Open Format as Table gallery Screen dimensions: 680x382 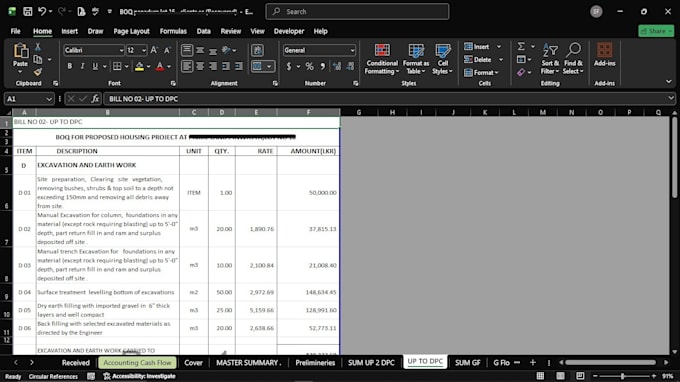pos(415,59)
